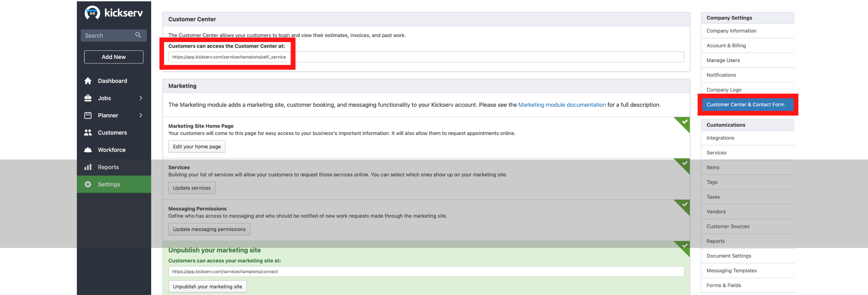
Task: Click the Reports bar chart icon
Action: click(88, 167)
